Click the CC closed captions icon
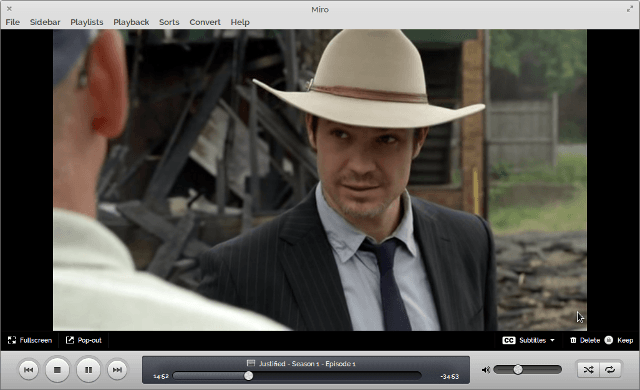This screenshot has width=640, height=390. [x=509, y=340]
